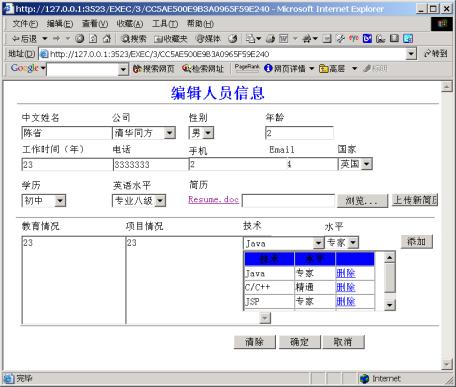Click the page scrollbar down arrow
Image resolution: width=456 pixels, height=387 pixels.
coord(446,364)
